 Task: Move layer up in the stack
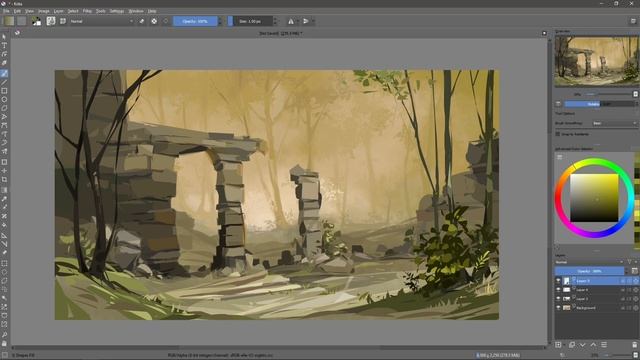593,345
